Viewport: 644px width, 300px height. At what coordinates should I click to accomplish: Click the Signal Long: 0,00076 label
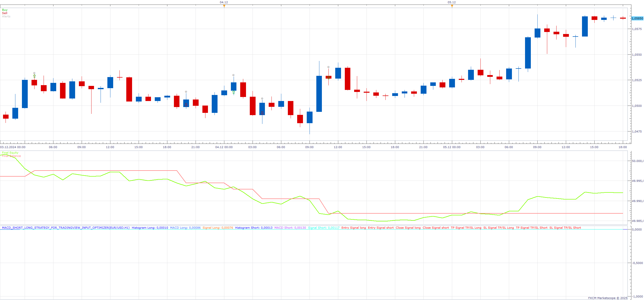218,228
